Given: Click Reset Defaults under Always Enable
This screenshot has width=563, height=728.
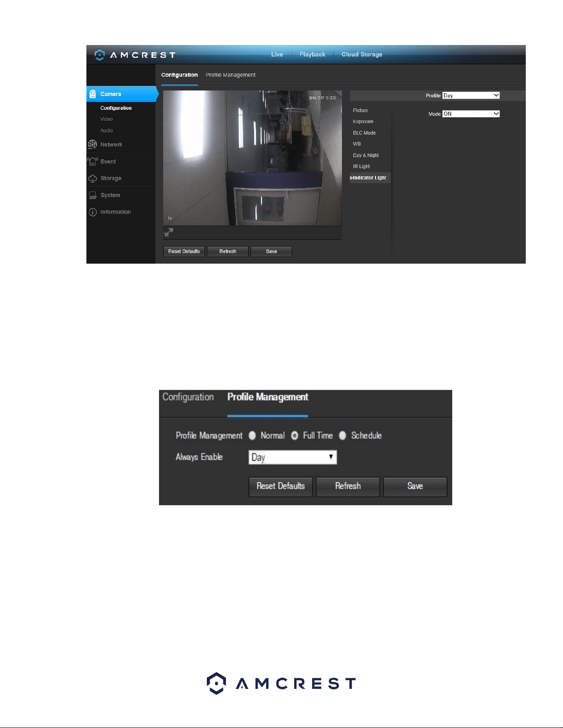Looking at the screenshot, I should (280, 486).
